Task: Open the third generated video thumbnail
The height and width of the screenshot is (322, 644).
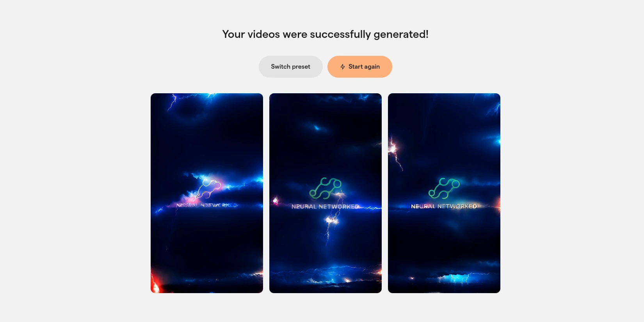Action: click(444, 193)
